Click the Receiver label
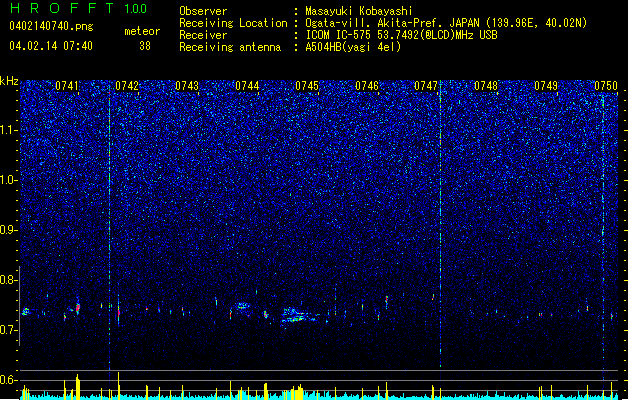 click(x=203, y=35)
